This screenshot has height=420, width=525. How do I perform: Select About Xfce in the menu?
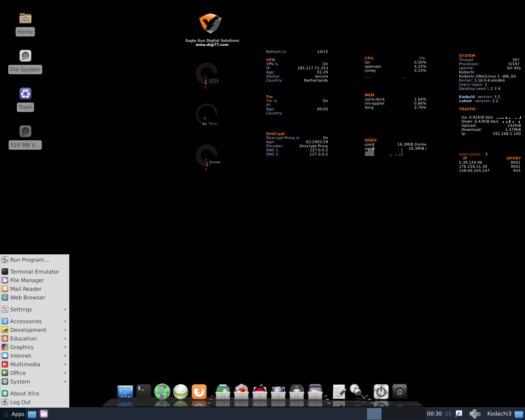pyautogui.click(x=34, y=393)
